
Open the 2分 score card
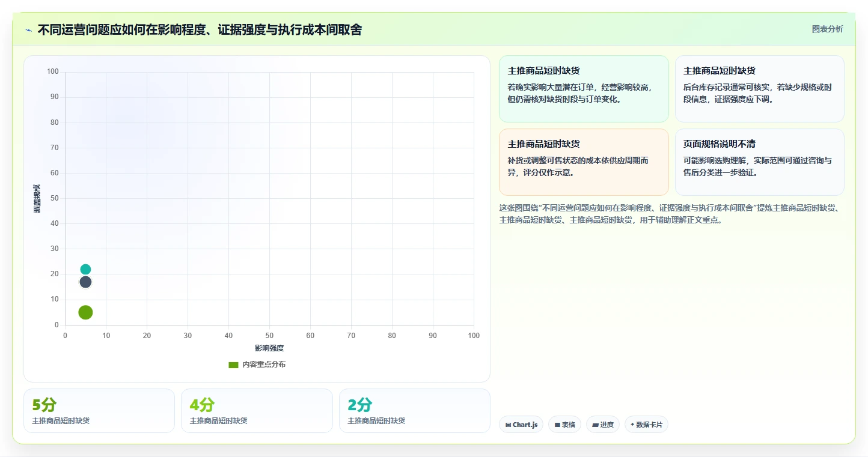click(x=415, y=411)
